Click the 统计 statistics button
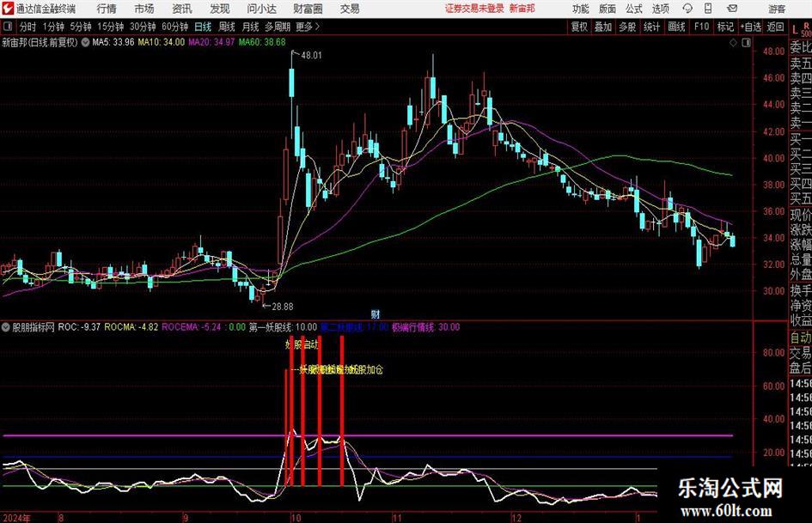The width and height of the screenshot is (812, 523). pyautogui.click(x=652, y=27)
